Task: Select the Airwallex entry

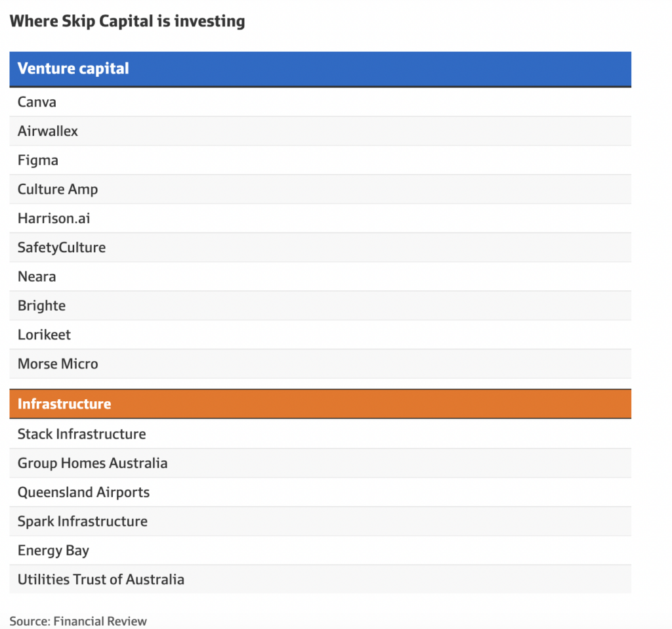Action: tap(48, 131)
